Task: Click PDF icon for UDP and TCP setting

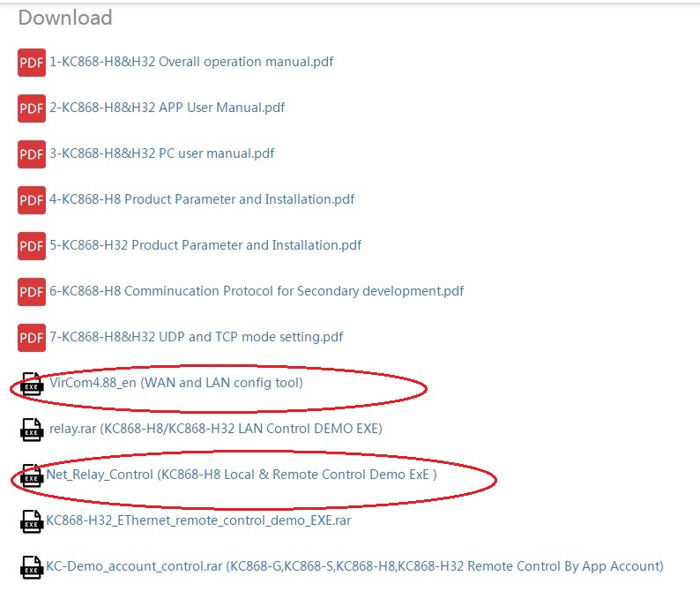Action: [32, 338]
